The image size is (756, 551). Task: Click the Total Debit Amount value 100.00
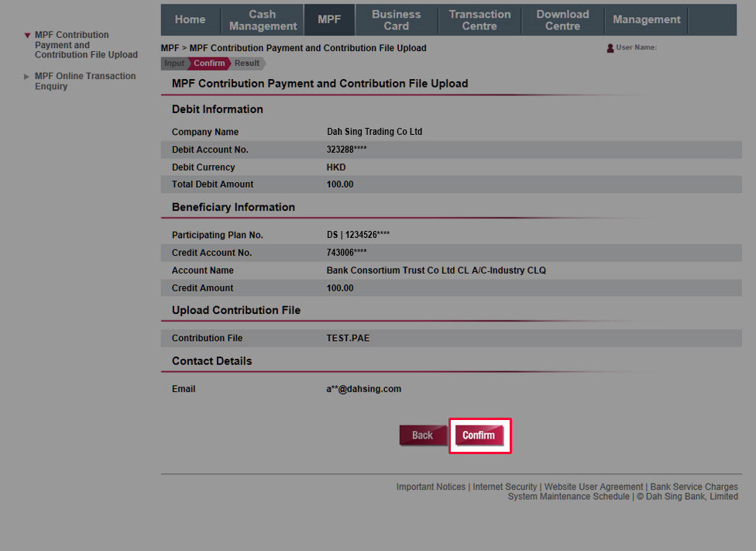click(340, 184)
